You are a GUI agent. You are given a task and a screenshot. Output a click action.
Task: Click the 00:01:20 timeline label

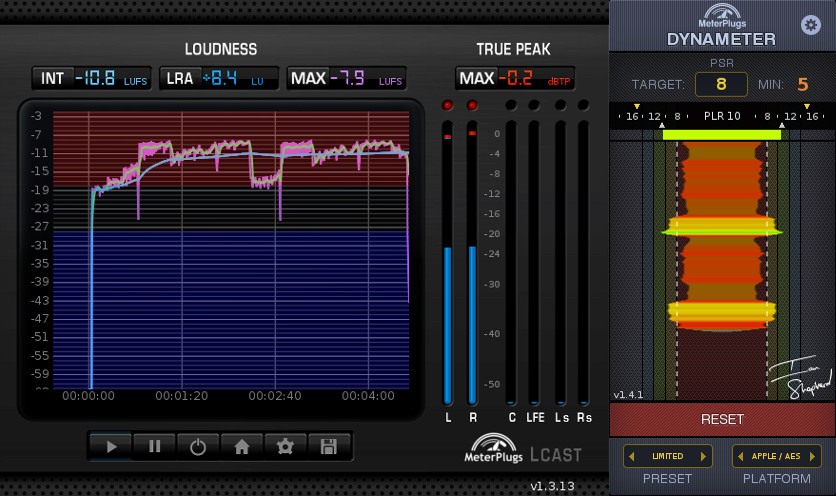click(181, 396)
